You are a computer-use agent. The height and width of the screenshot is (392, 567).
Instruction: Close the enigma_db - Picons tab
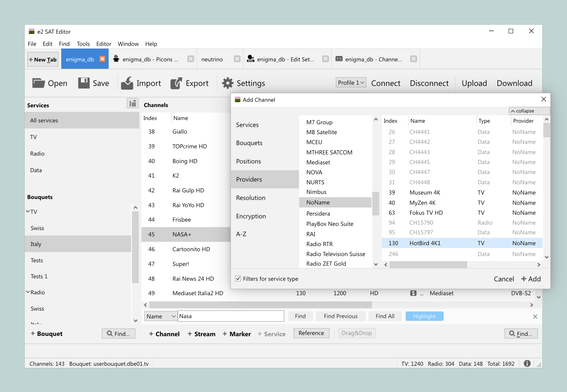[191, 59]
